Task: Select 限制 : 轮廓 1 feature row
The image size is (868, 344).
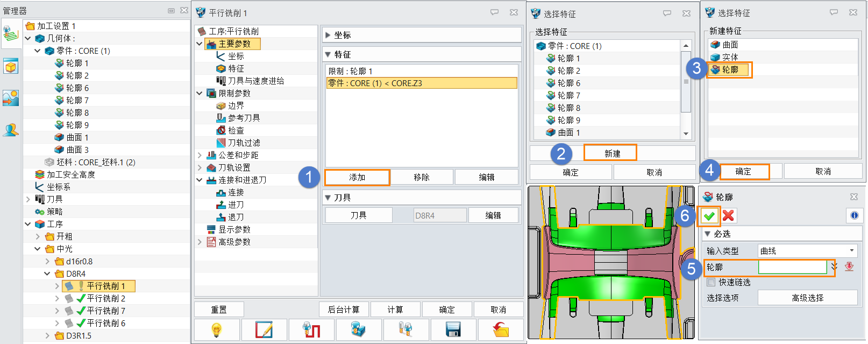Action: click(x=422, y=71)
